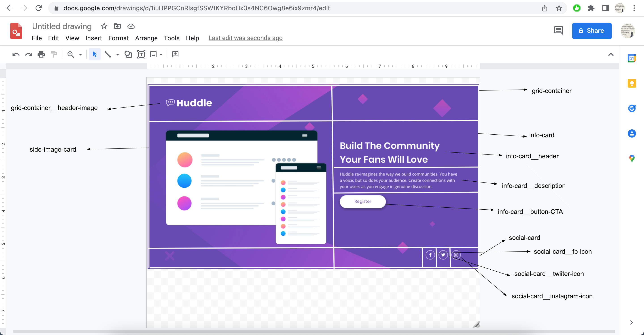Open the Google account avatar menu
The image size is (644, 335).
pos(627,31)
